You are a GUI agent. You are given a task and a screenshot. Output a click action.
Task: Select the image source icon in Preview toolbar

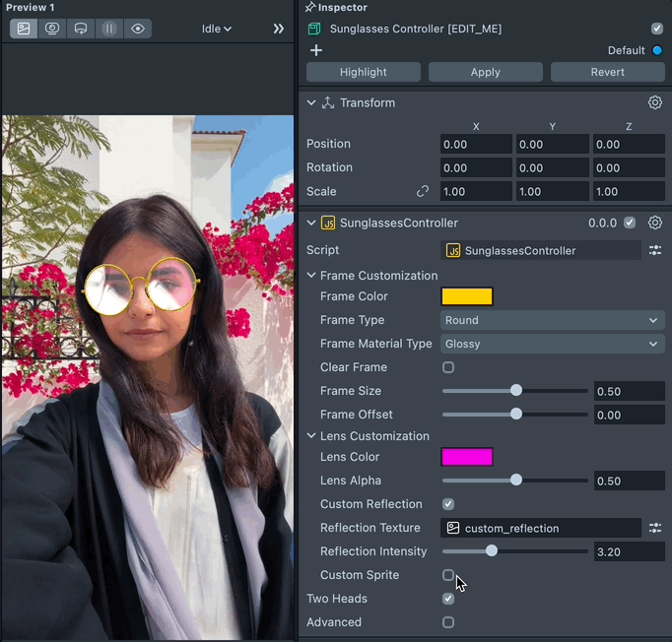(x=24, y=29)
